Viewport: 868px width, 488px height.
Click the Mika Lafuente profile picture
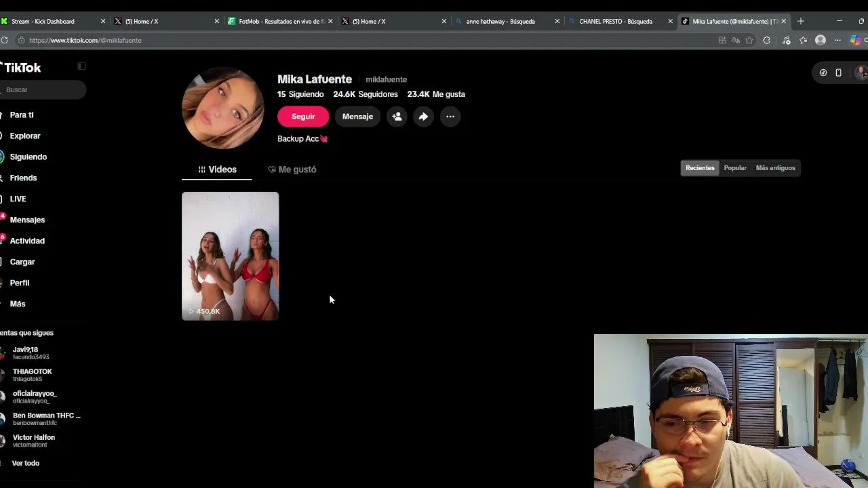(x=223, y=108)
